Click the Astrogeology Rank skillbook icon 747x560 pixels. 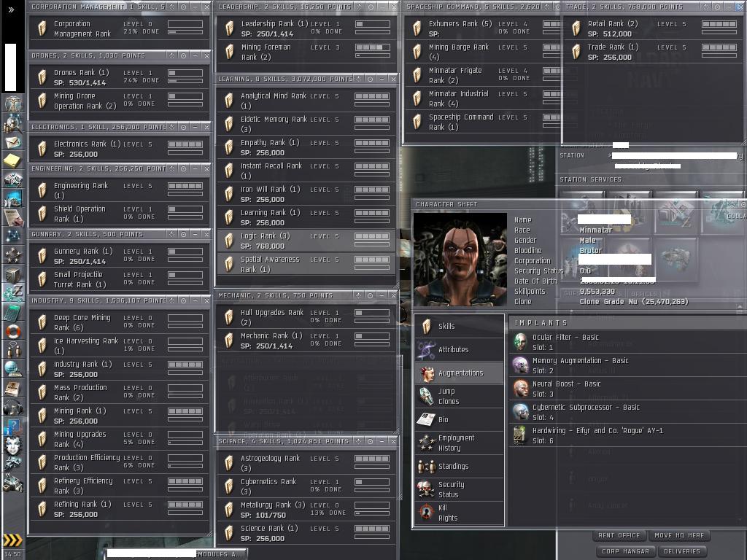tap(229, 463)
